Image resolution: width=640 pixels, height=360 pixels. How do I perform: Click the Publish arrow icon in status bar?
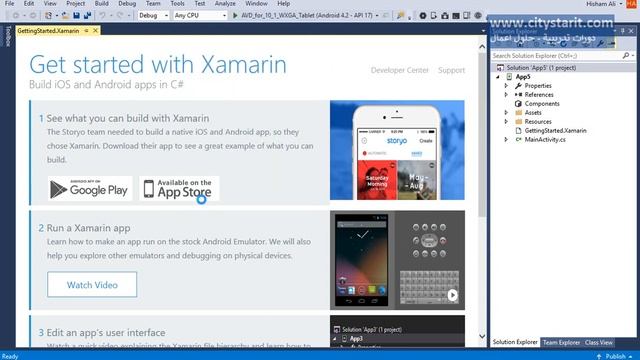tap(599, 356)
